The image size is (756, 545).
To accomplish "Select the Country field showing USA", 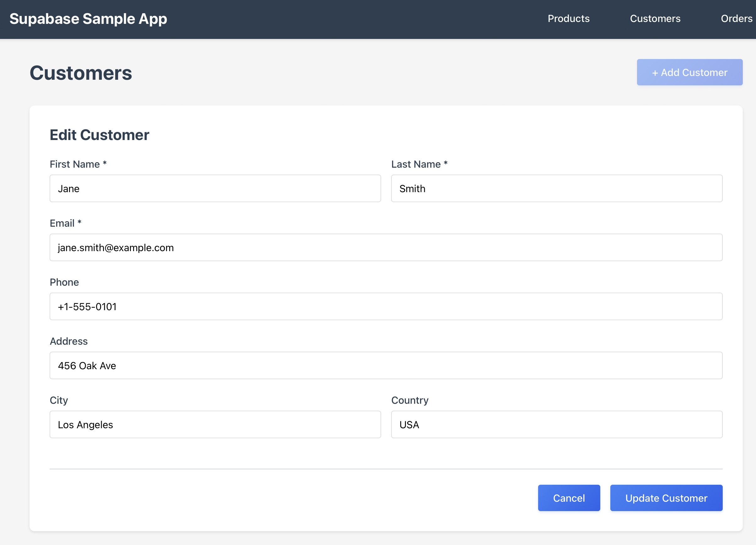I will coord(556,424).
